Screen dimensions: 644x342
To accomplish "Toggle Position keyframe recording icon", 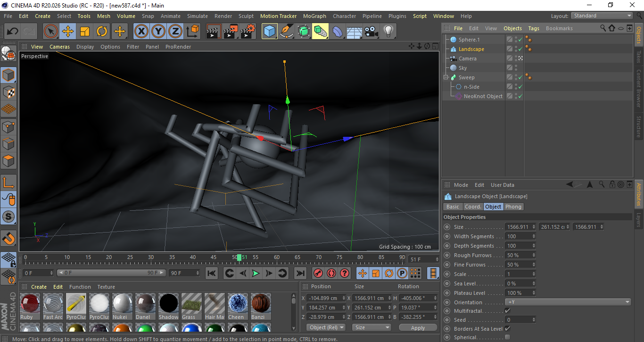I will click(x=363, y=273).
